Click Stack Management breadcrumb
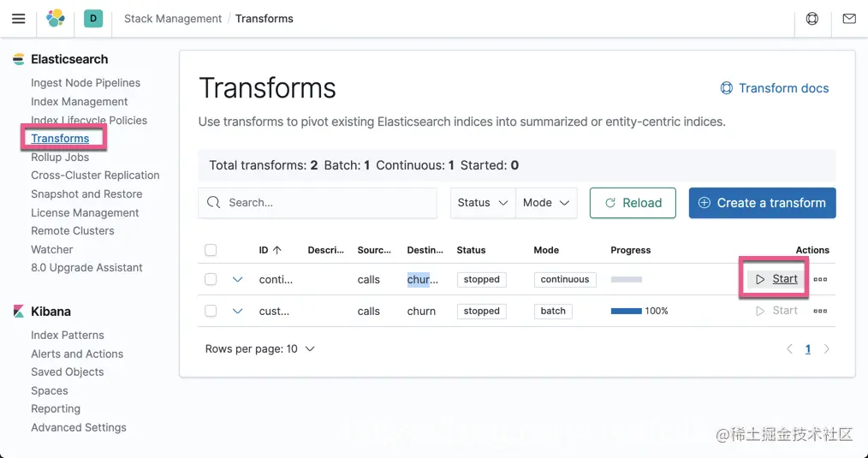868x458 pixels. click(x=173, y=18)
